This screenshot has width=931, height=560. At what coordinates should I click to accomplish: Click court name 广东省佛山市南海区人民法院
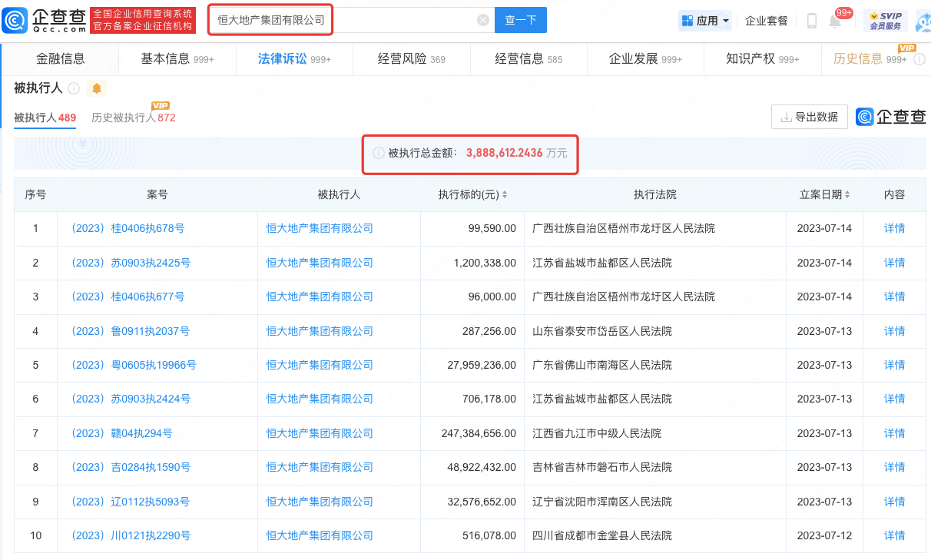tap(602, 365)
